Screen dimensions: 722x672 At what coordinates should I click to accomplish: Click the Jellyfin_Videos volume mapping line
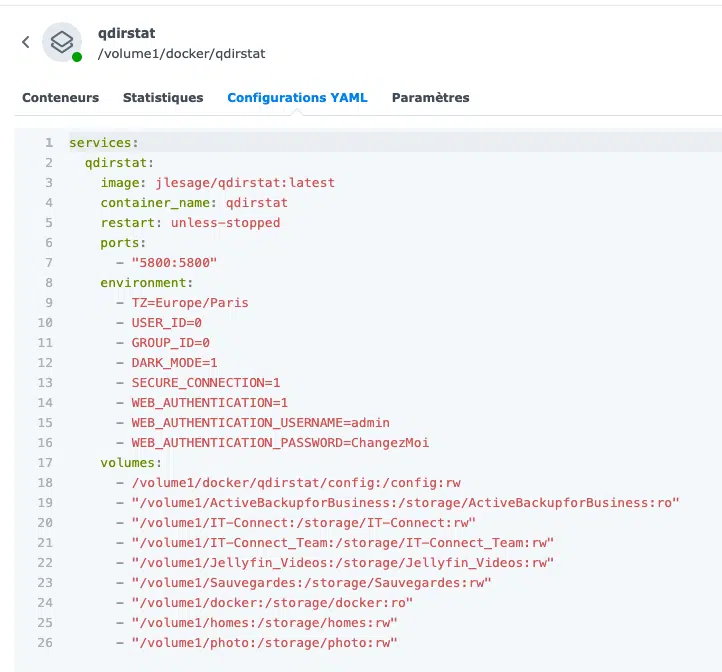pos(342,563)
